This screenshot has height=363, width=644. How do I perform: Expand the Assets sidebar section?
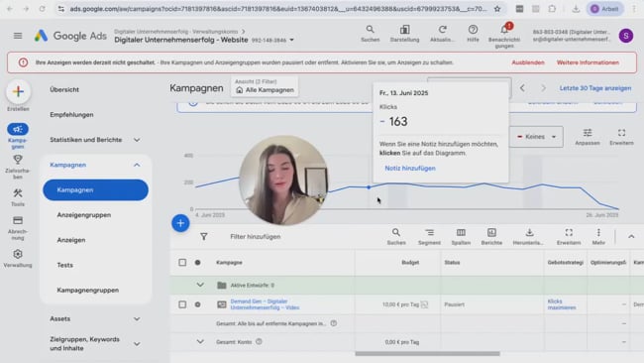point(137,318)
